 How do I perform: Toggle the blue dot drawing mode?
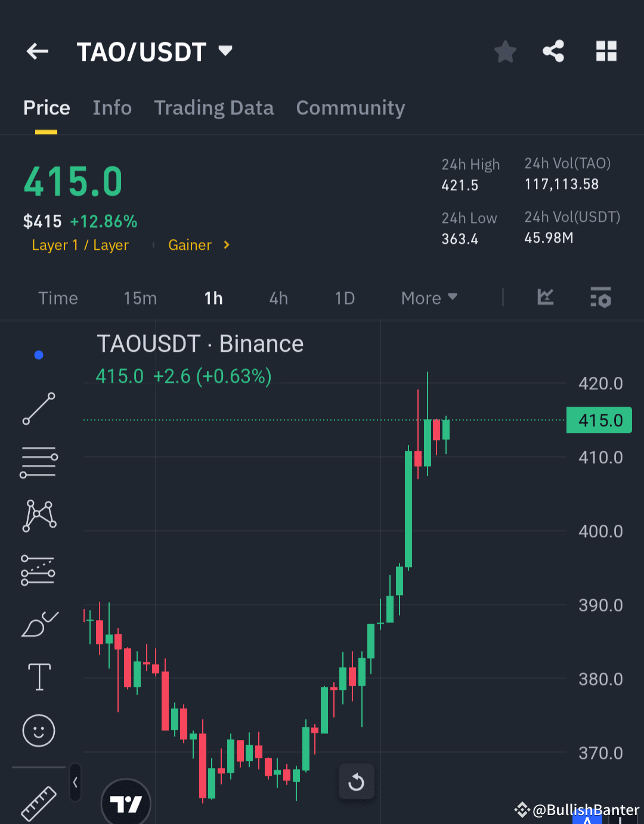coord(38,354)
